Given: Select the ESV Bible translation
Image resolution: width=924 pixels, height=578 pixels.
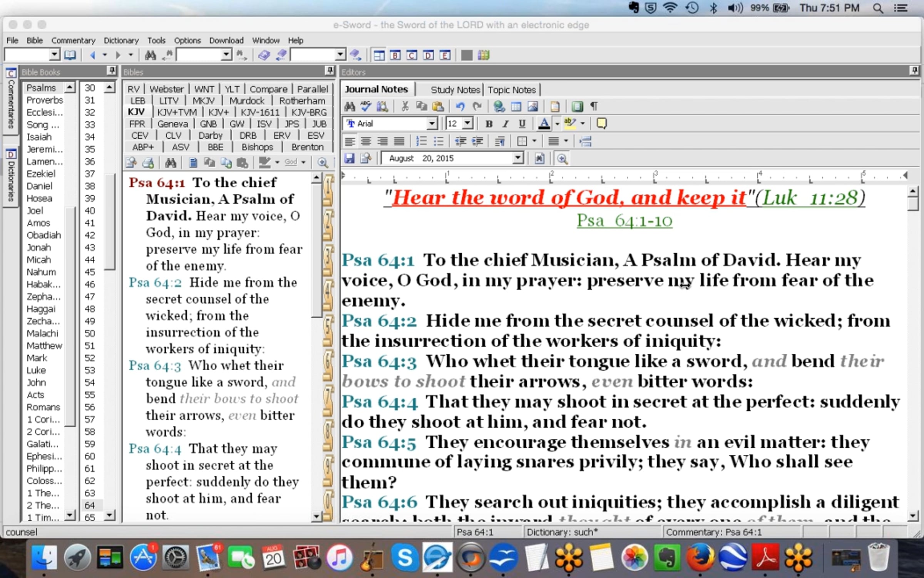Looking at the screenshot, I should click(x=316, y=136).
